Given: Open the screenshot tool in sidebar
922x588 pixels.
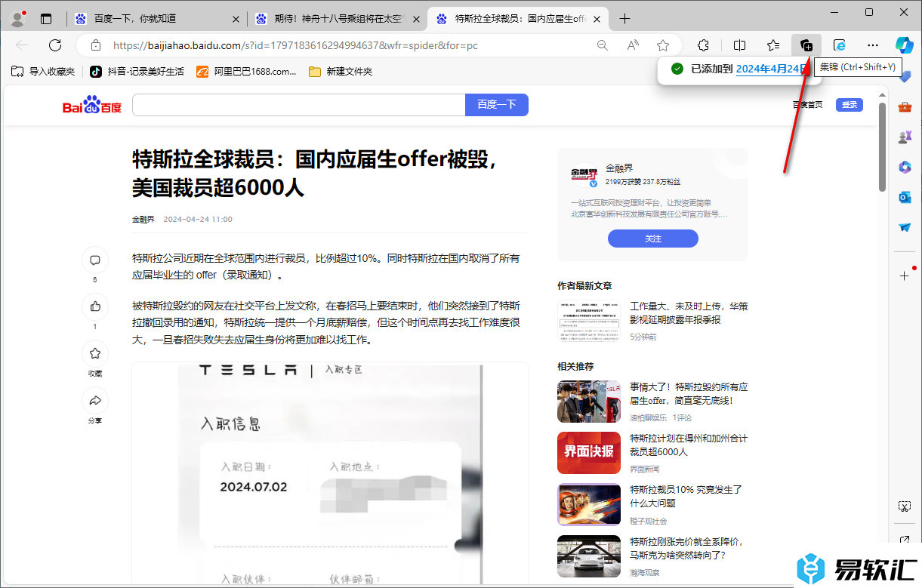Looking at the screenshot, I should [x=905, y=506].
